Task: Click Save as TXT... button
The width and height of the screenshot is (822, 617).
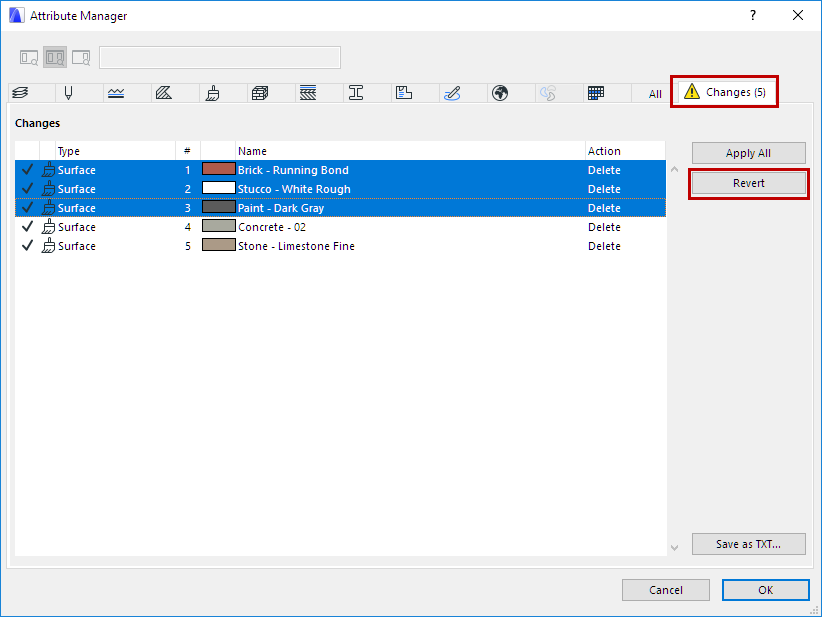Action: coord(749,544)
